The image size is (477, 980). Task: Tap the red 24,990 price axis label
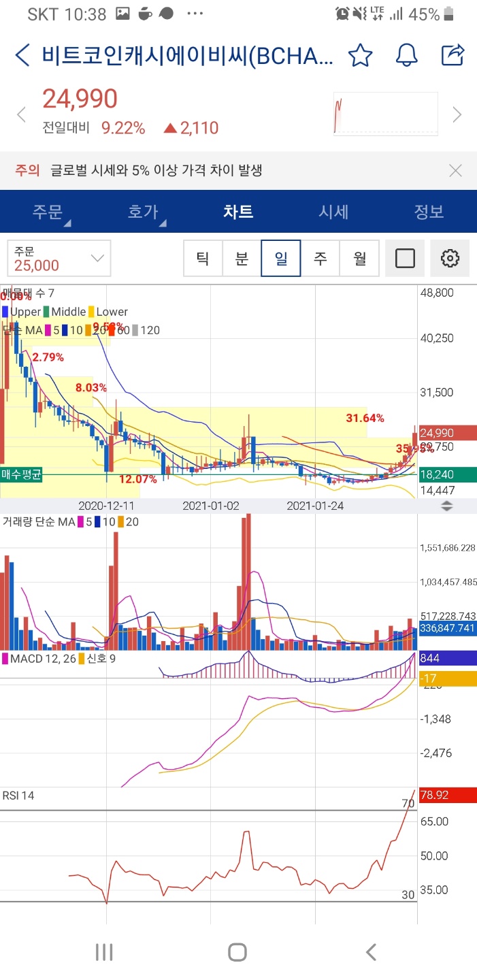point(448,433)
